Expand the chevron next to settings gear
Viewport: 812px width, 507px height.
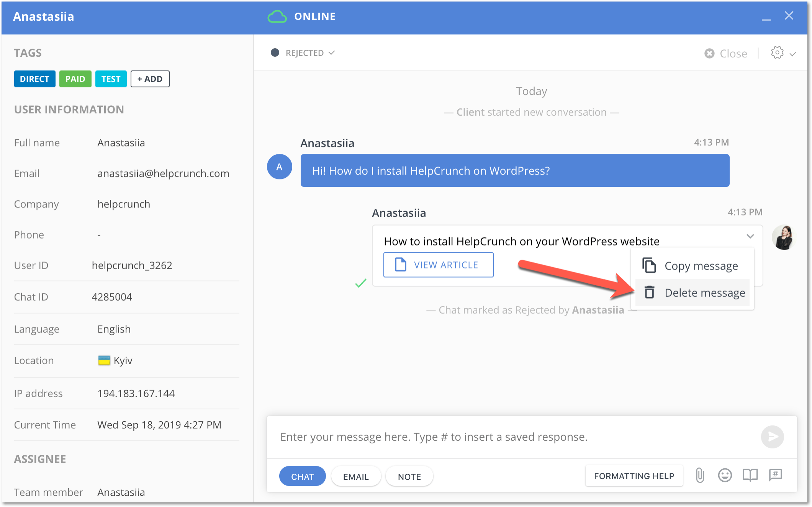(793, 54)
